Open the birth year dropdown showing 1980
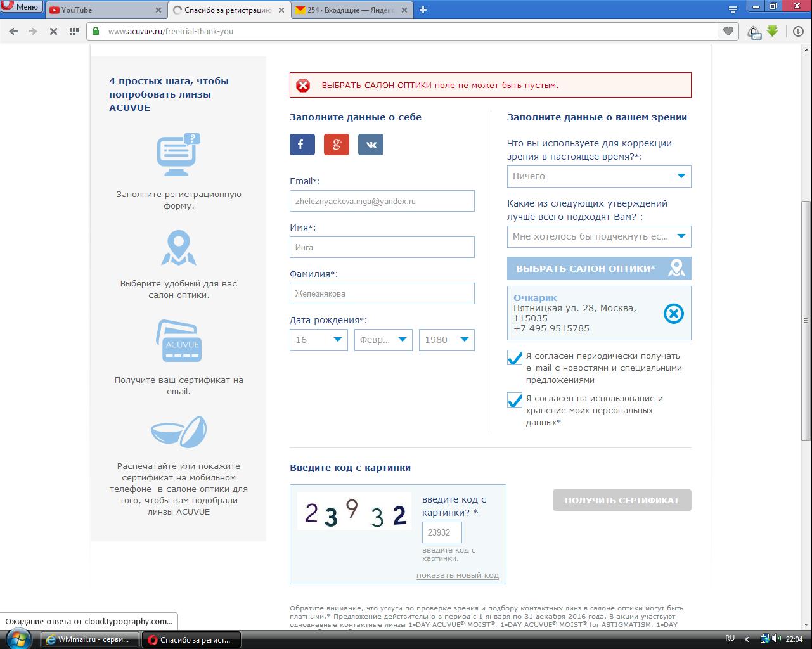 [447, 340]
